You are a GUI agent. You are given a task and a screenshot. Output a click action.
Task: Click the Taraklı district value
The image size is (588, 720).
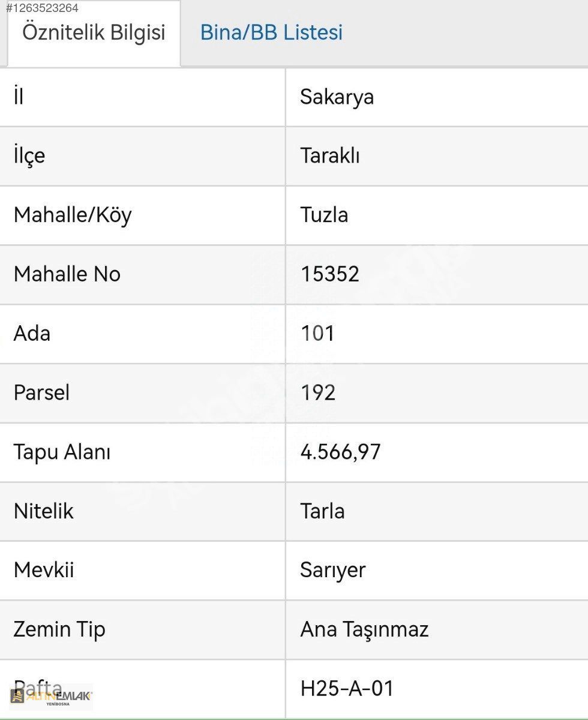point(329,156)
